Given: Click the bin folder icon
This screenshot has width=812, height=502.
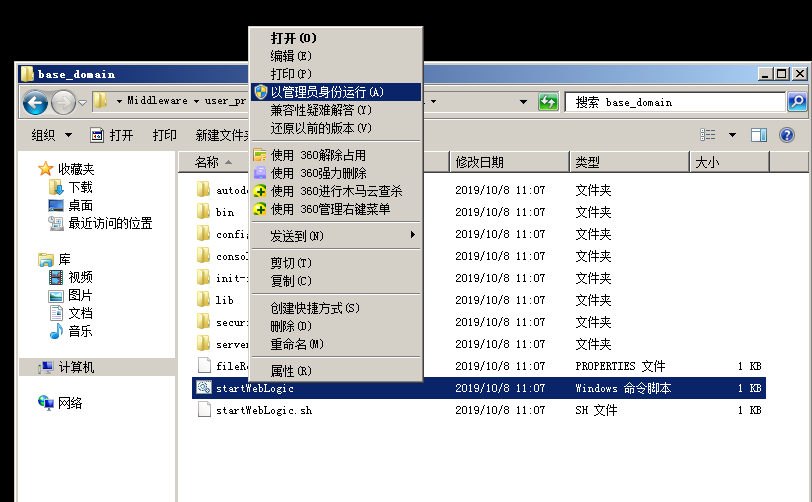Looking at the screenshot, I should click(x=204, y=211).
